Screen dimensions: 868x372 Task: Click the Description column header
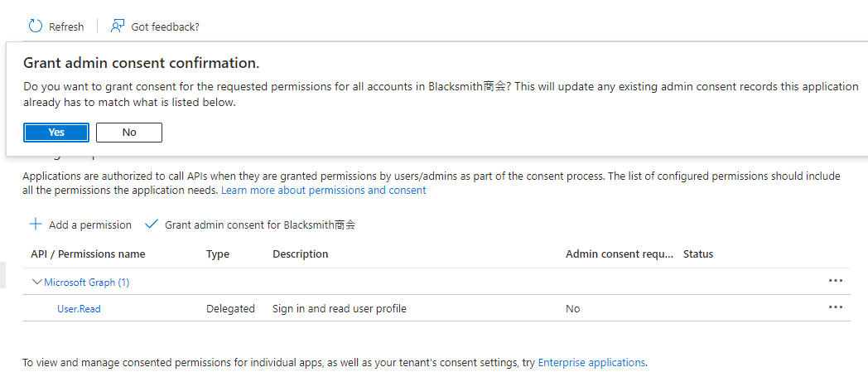301,254
